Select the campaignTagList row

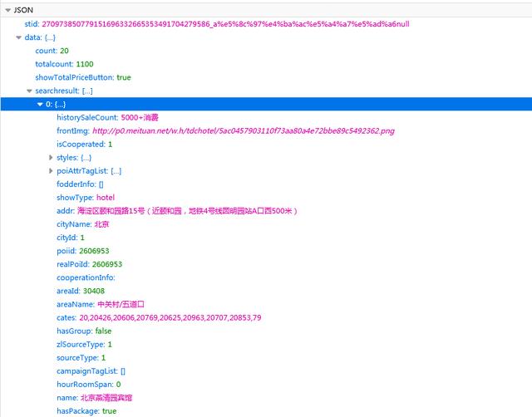point(266,370)
